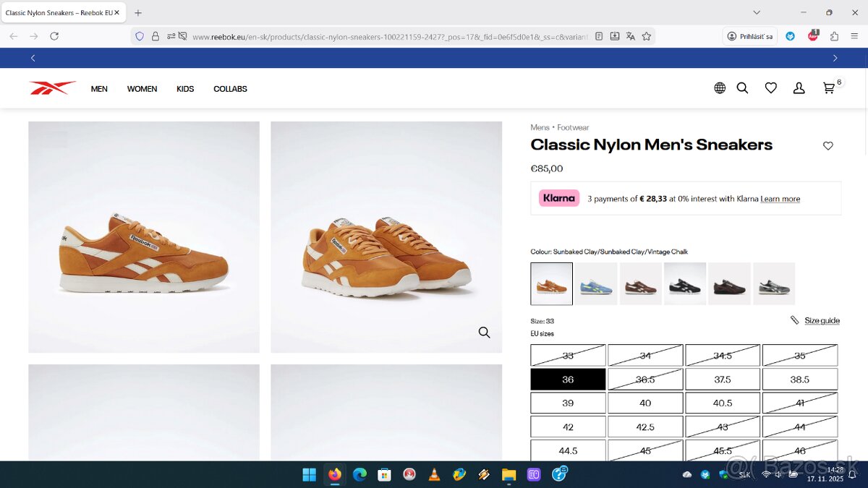The width and height of the screenshot is (868, 488).
Task: Open the WOMEN navigation menu
Action: pos(142,88)
